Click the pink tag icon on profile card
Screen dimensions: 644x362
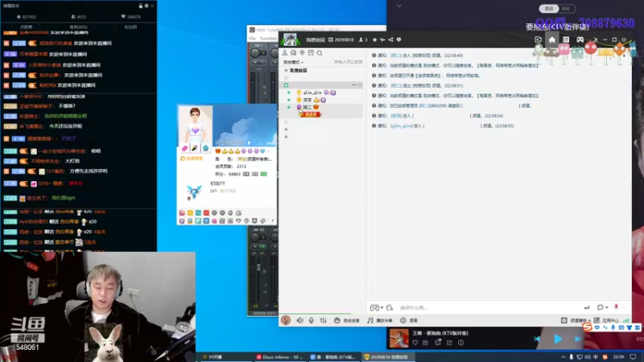(185, 148)
